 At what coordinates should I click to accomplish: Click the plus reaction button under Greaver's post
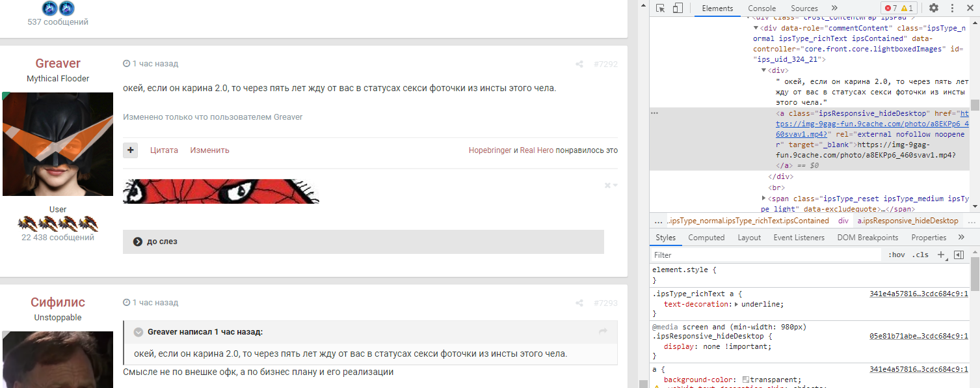131,150
